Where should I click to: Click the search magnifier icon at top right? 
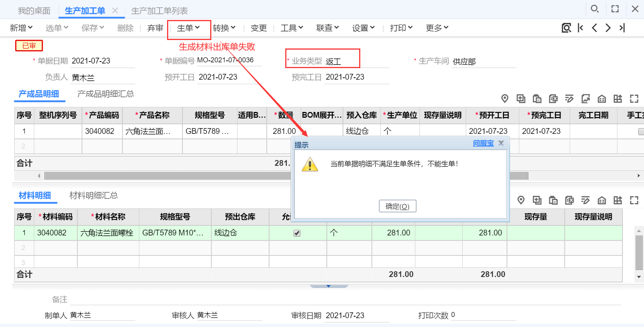pyautogui.click(x=595, y=8)
